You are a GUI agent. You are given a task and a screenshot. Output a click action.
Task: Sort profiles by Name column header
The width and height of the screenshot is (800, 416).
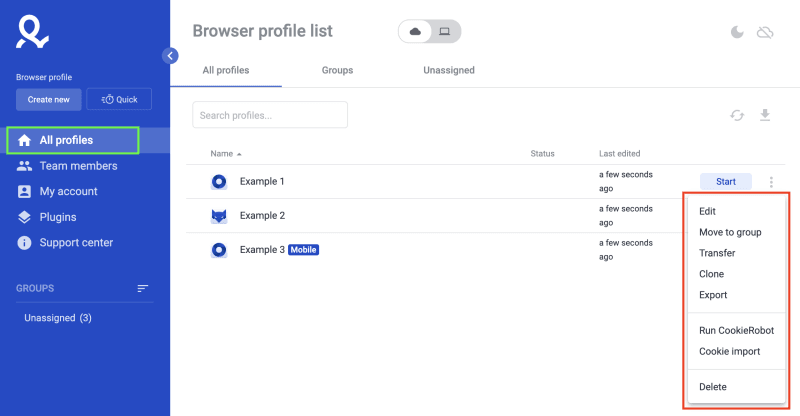tap(222, 154)
